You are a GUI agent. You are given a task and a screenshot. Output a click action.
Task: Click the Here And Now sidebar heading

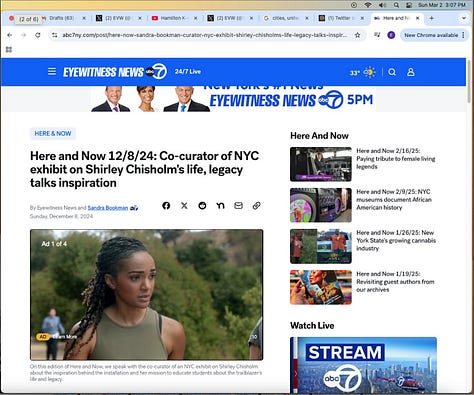(x=319, y=136)
